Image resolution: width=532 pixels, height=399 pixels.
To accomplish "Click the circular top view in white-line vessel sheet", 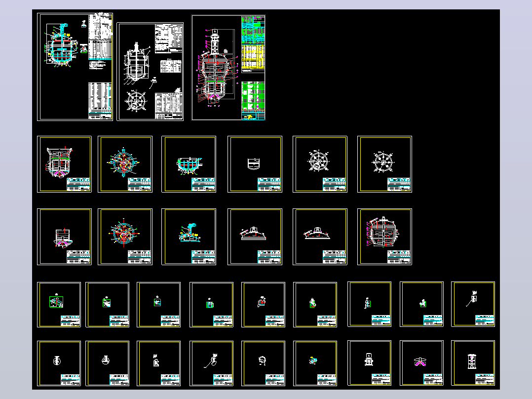I will 136,101.
